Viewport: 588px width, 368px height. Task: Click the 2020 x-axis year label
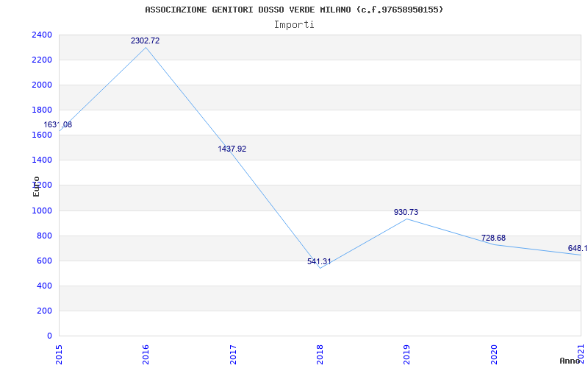click(494, 355)
